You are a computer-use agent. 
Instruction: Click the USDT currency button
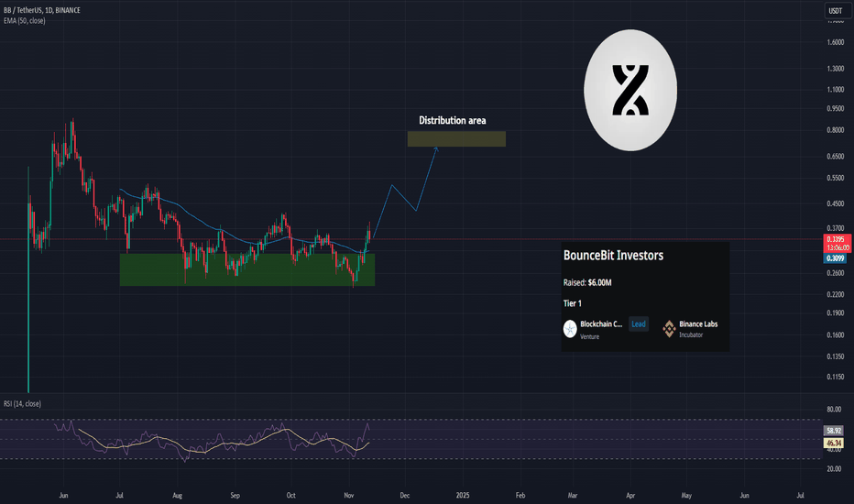835,10
